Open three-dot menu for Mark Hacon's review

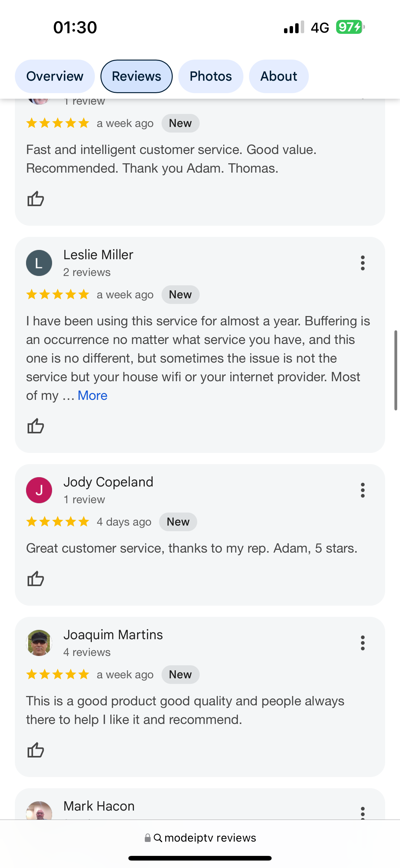pos(362,813)
